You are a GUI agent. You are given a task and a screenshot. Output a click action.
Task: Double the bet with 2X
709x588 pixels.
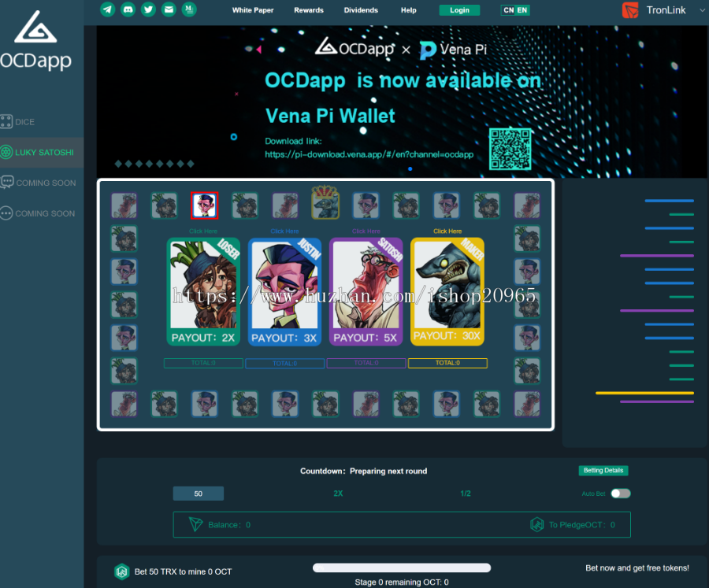[x=338, y=494]
